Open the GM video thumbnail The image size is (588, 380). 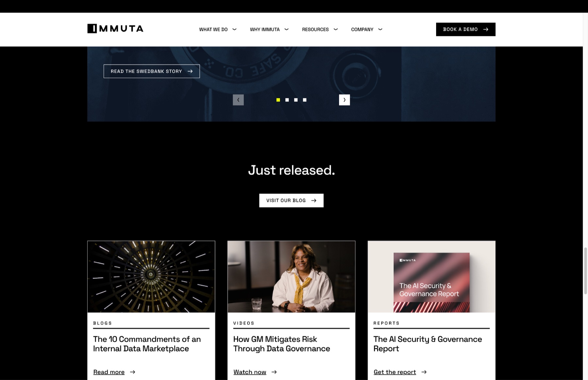click(291, 277)
